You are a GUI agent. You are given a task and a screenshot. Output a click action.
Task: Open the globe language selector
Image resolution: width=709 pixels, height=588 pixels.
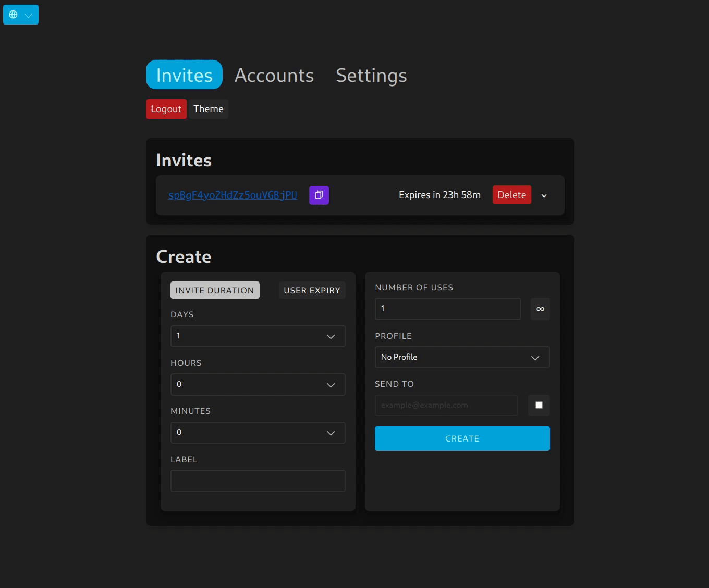(21, 15)
